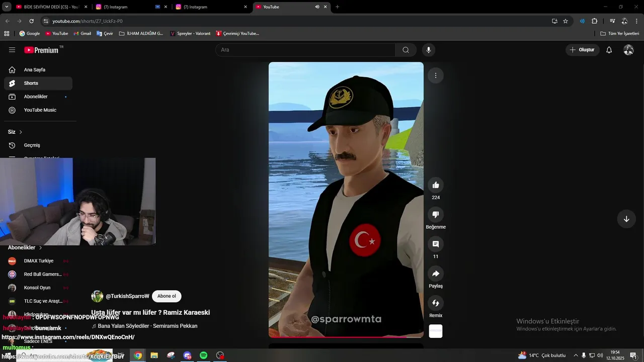This screenshot has height=362, width=644.
Task: Open the Gmail bookmark
Action: [x=82, y=34]
